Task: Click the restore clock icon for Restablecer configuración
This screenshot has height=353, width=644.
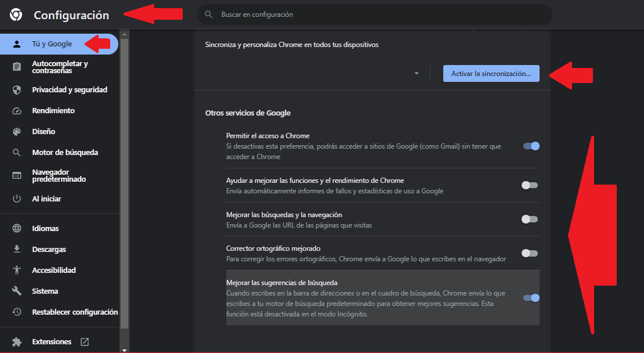Action: [17, 312]
